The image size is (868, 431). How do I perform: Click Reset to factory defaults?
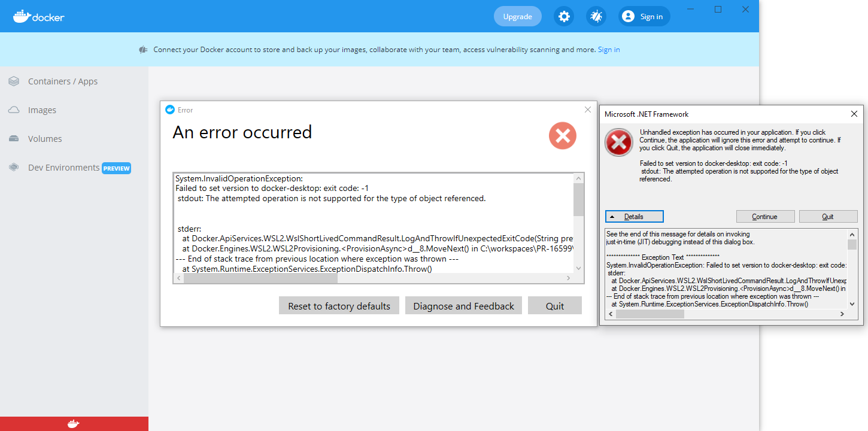click(339, 306)
